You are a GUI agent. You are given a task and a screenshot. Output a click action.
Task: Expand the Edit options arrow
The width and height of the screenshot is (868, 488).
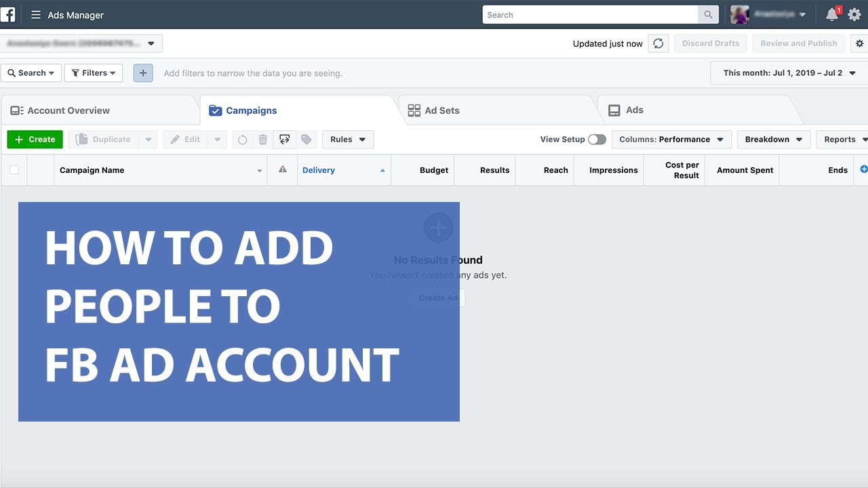217,140
